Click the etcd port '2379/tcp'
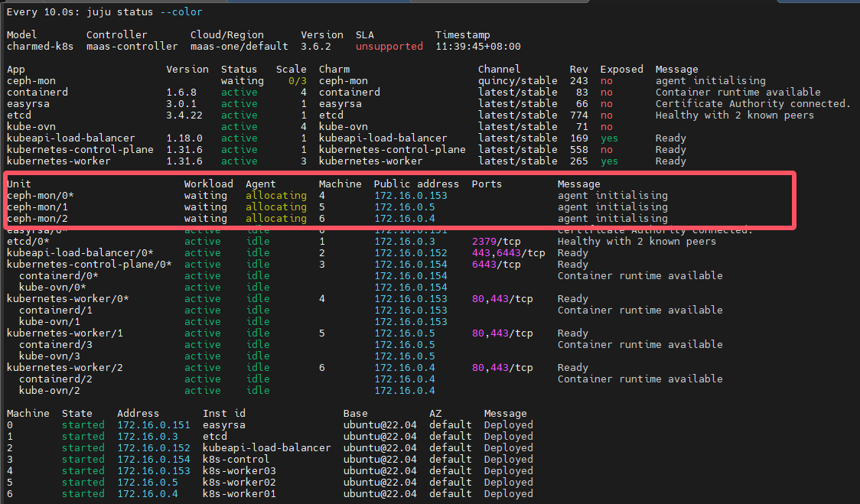860x504 pixels. click(x=497, y=242)
